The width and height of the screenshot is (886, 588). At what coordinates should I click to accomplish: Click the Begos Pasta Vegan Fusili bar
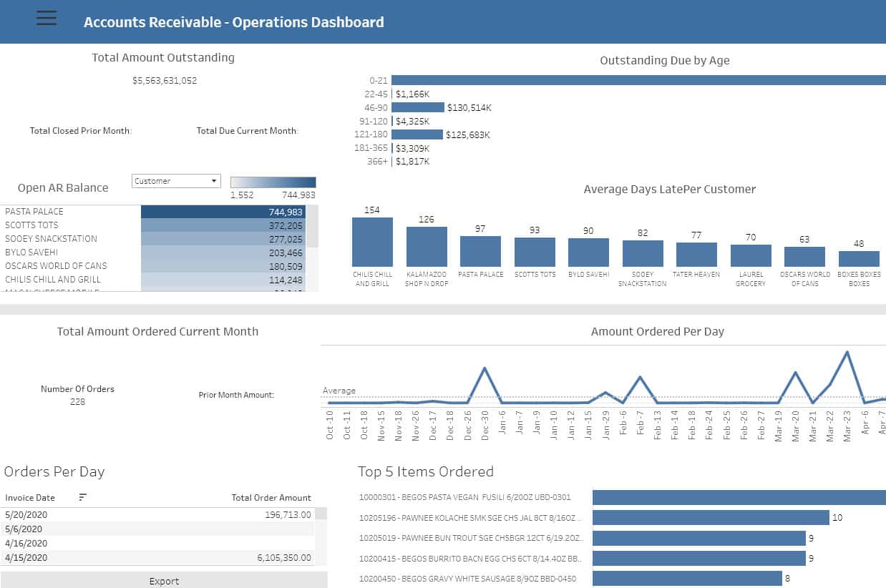739,497
